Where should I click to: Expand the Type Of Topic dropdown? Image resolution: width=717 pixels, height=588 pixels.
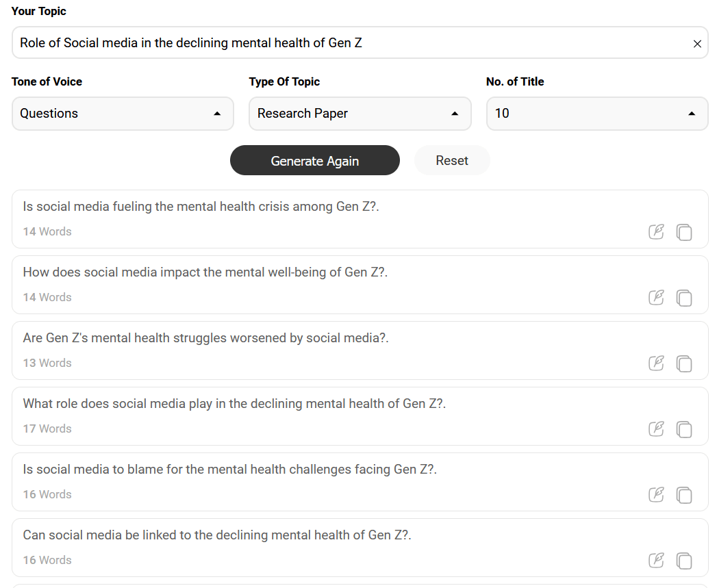coord(360,114)
